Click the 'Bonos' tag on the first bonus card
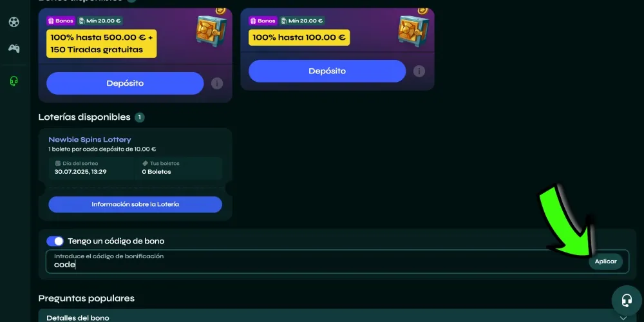Viewport: 644px width, 322px height. 61,21
